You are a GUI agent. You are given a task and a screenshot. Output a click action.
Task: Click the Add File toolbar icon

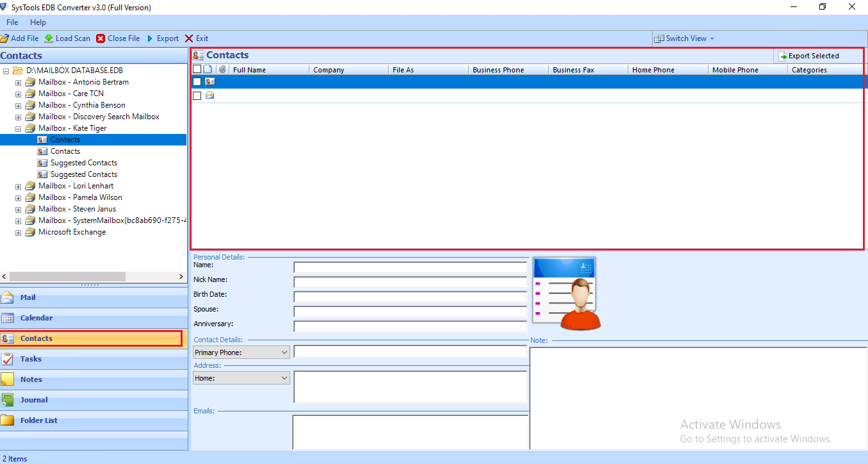pos(4,38)
